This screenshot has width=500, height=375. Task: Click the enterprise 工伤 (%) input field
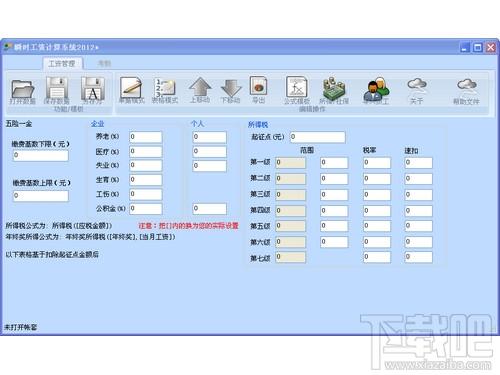click(146, 194)
